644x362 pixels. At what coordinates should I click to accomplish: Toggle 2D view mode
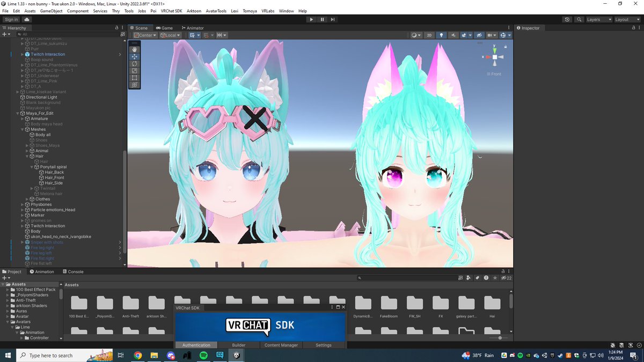(x=429, y=35)
